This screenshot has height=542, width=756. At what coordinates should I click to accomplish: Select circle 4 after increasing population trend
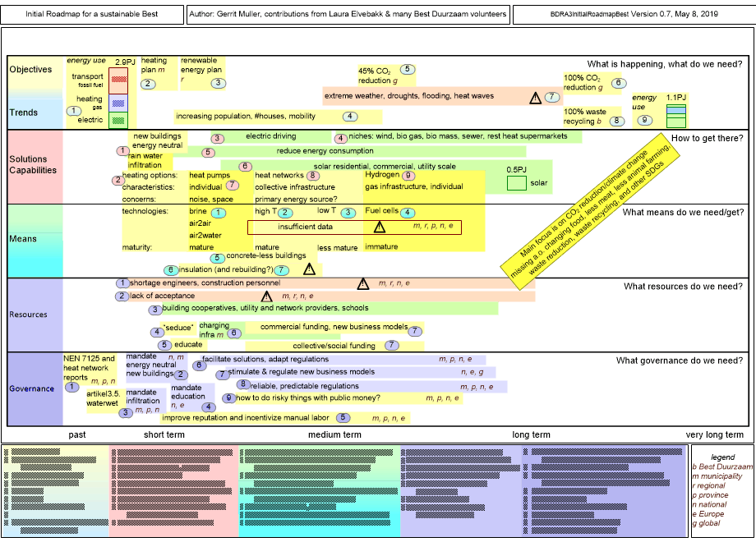click(x=350, y=116)
